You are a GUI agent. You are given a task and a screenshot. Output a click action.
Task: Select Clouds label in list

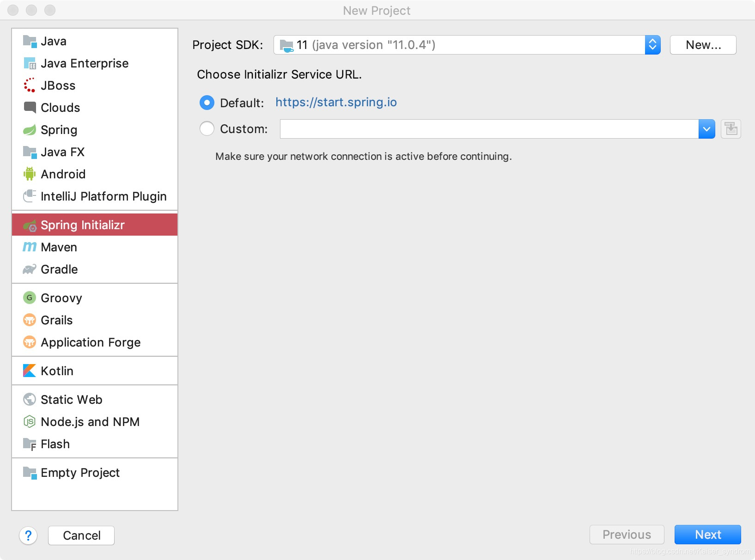pos(61,108)
